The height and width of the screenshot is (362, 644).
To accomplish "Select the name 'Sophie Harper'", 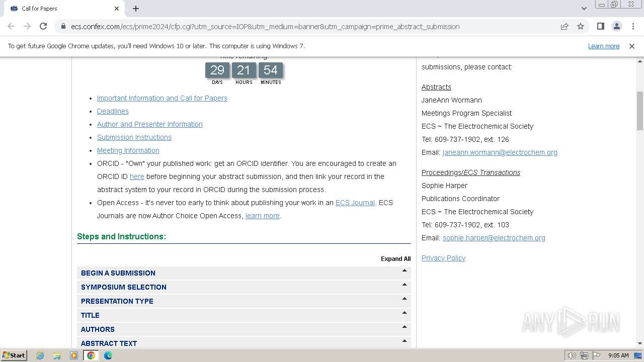I will [444, 186].
